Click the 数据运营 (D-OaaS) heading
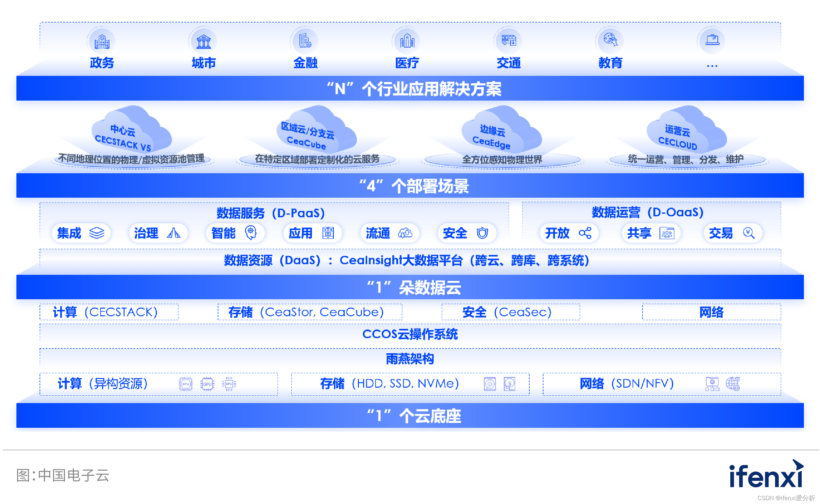This screenshot has width=820, height=504. point(647,212)
